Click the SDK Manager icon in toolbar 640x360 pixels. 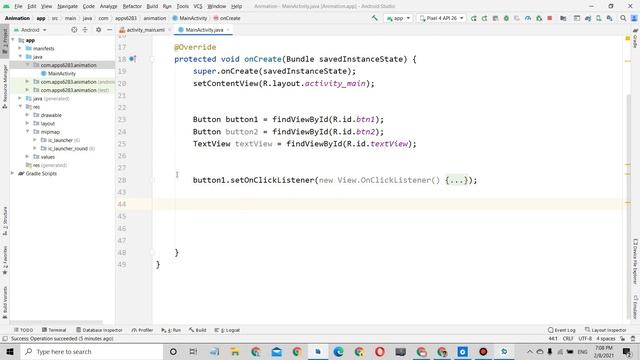point(609,18)
